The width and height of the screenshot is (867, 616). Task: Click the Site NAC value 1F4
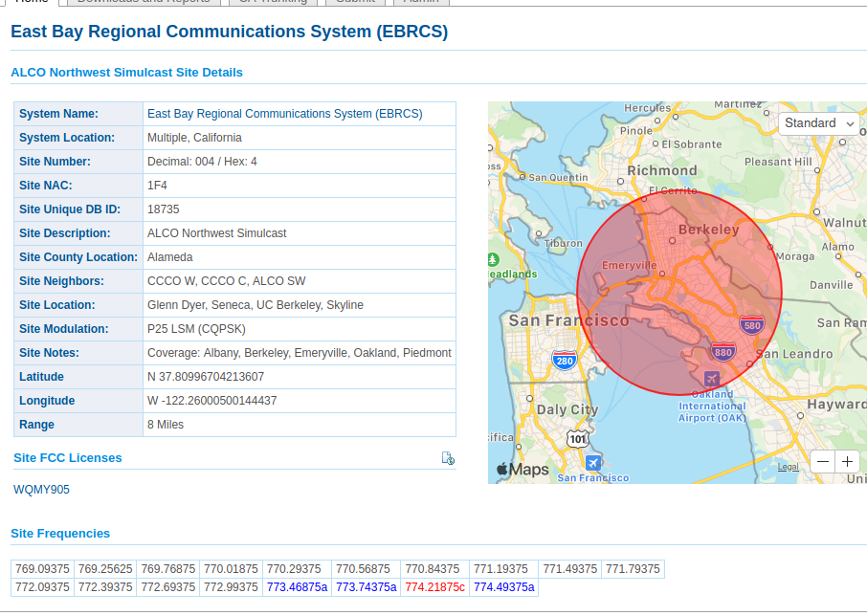click(x=157, y=186)
